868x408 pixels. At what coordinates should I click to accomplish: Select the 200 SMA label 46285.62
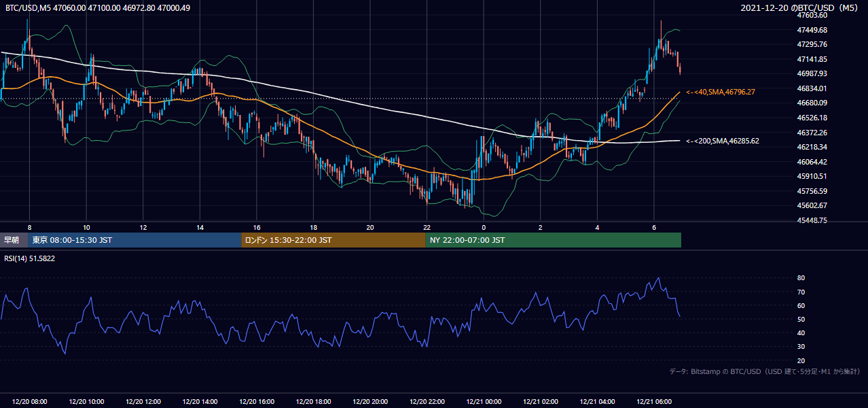tap(723, 141)
